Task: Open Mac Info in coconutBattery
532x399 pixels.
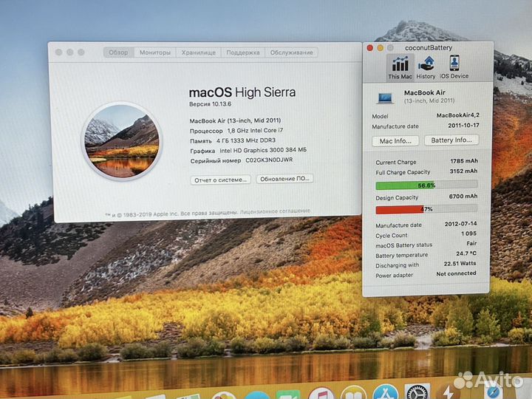Action: [x=395, y=141]
